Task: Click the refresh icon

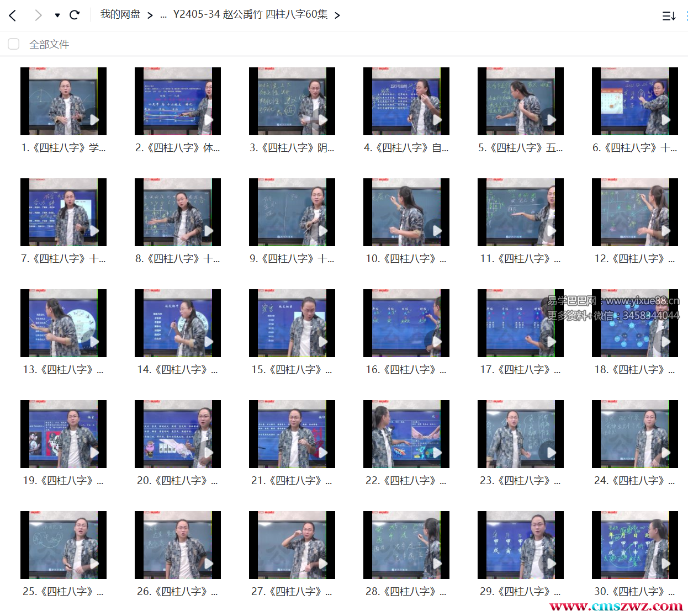Action: point(75,15)
